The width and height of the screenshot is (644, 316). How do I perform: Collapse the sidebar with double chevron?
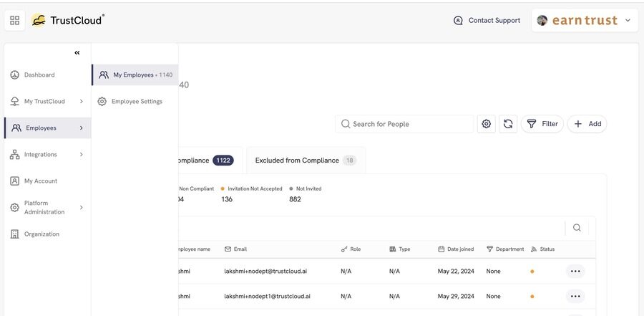pyautogui.click(x=77, y=53)
